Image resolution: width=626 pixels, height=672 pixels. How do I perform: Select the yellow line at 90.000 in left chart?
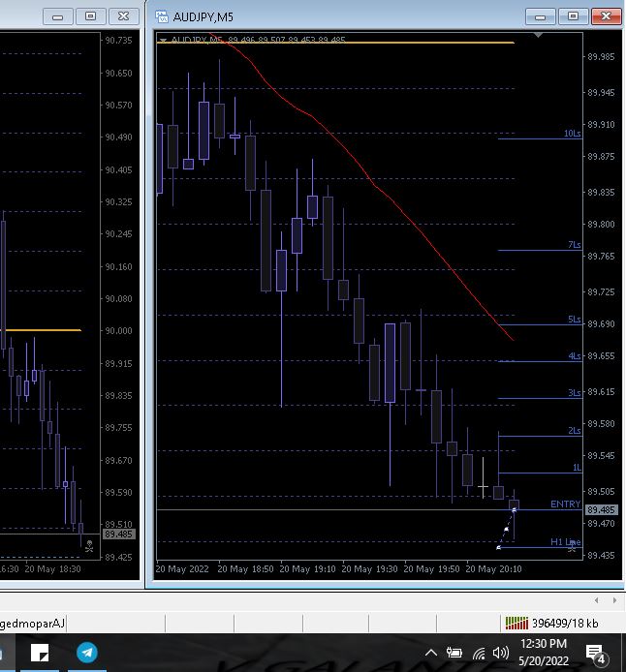click(x=43, y=330)
